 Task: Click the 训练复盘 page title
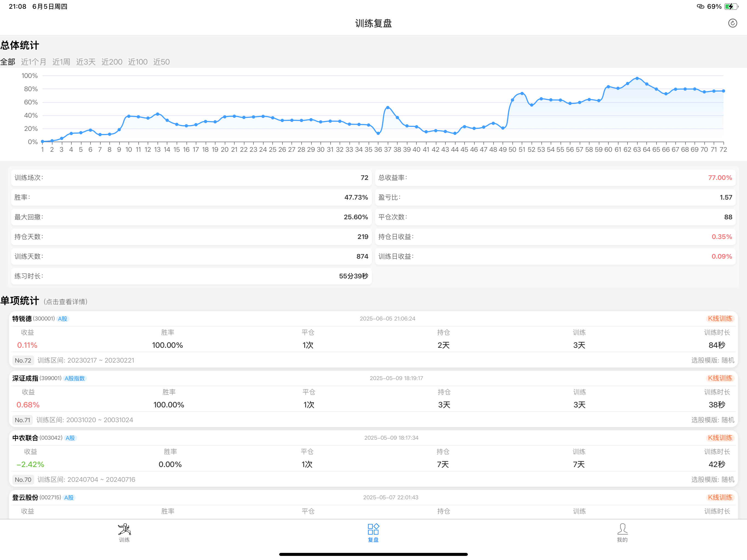(373, 23)
